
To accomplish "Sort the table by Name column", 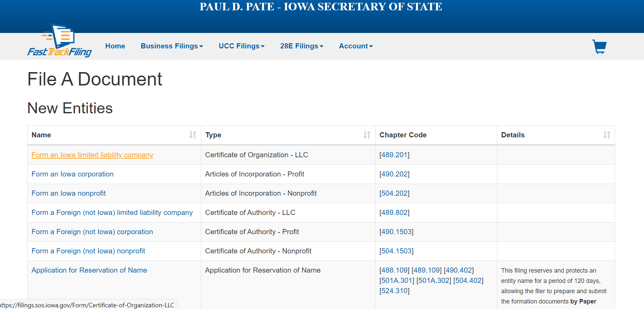I will coord(193,135).
